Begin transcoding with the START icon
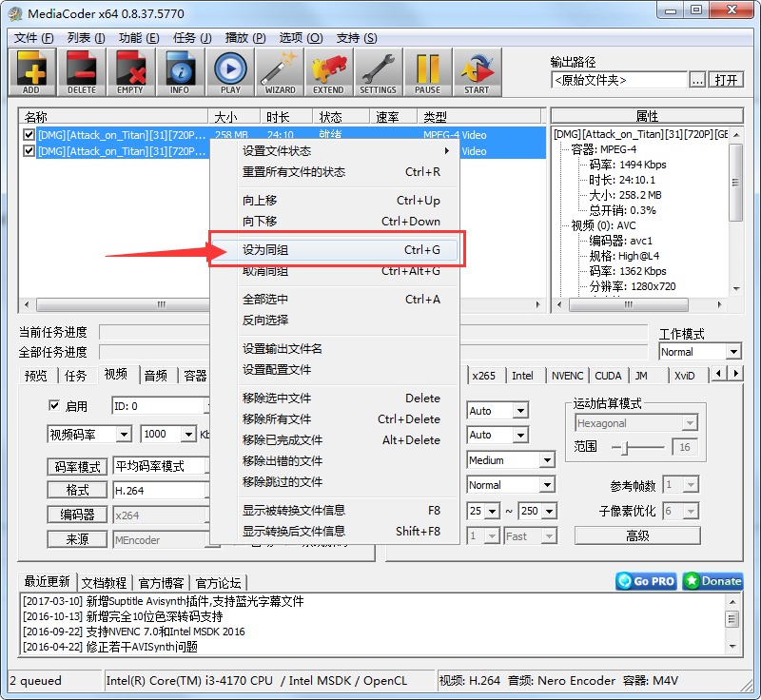 tap(478, 71)
